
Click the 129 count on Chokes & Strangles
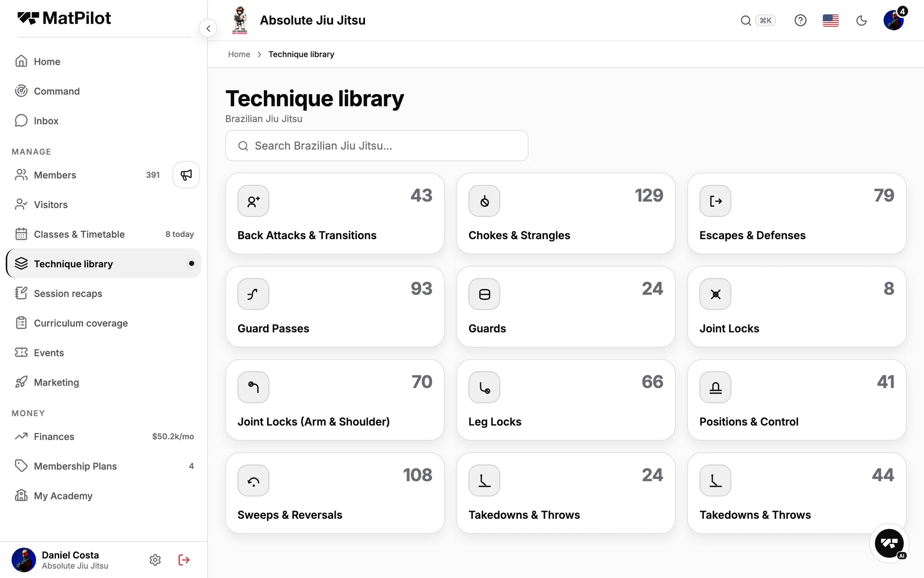tap(649, 195)
